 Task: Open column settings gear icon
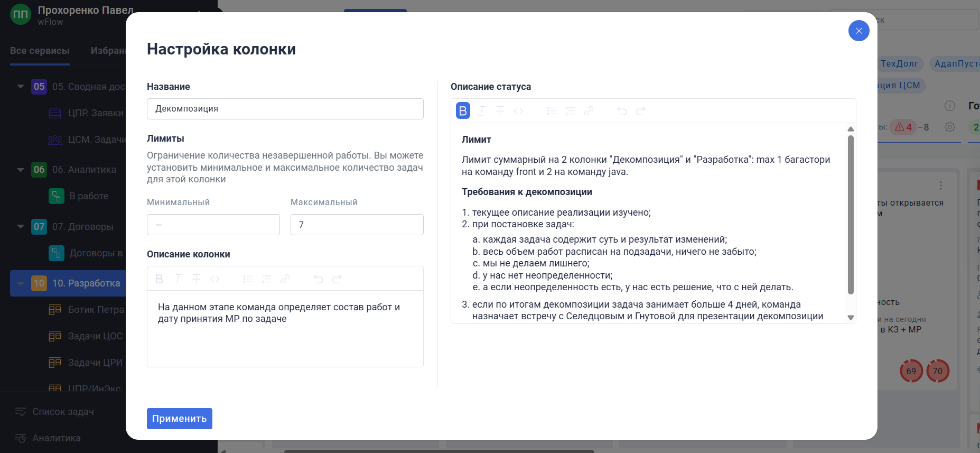(950, 127)
